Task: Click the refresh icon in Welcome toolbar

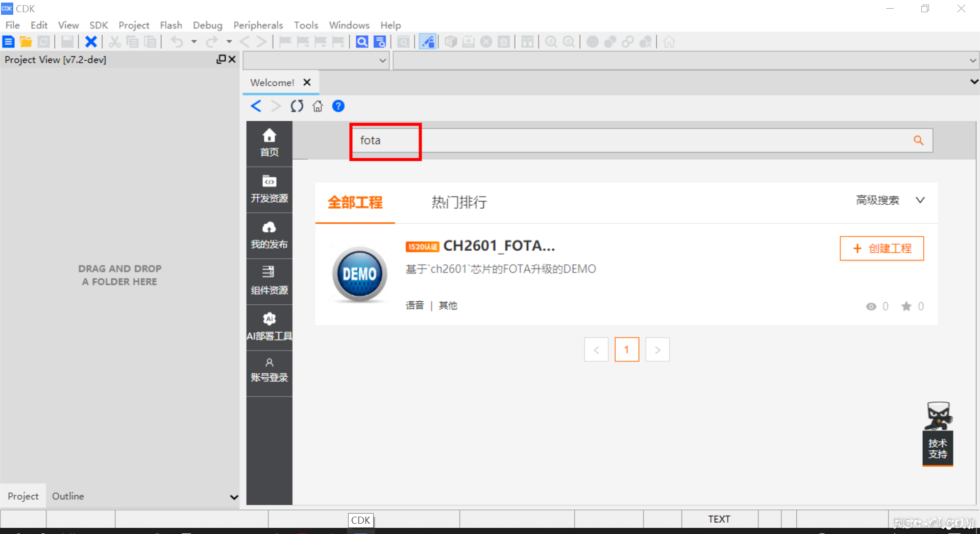Action: point(297,106)
